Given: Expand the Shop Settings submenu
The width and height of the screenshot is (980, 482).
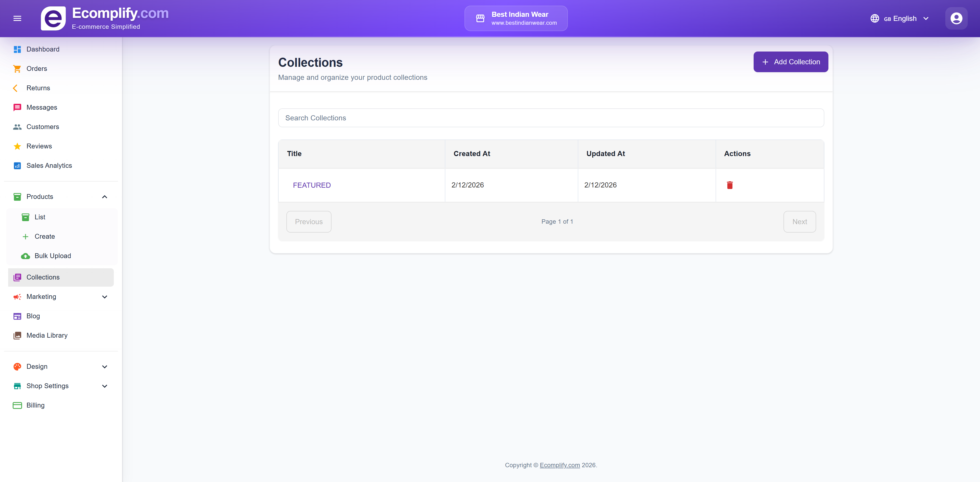Looking at the screenshot, I should pyautogui.click(x=105, y=386).
